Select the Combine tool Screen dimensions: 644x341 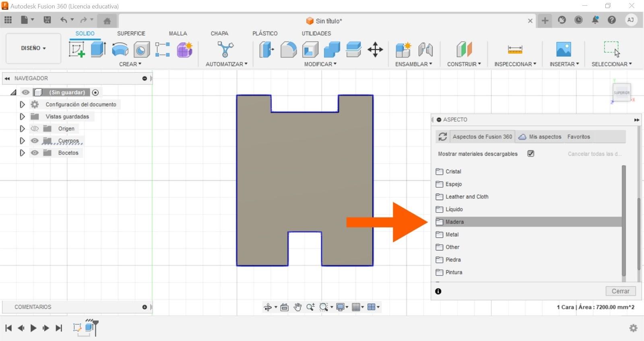(x=332, y=50)
